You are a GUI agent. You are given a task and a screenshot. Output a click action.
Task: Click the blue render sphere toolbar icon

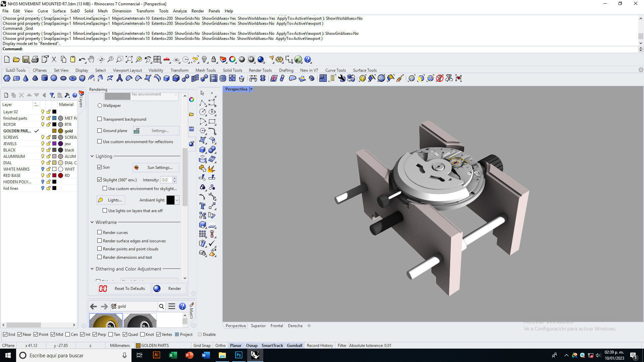261,60
